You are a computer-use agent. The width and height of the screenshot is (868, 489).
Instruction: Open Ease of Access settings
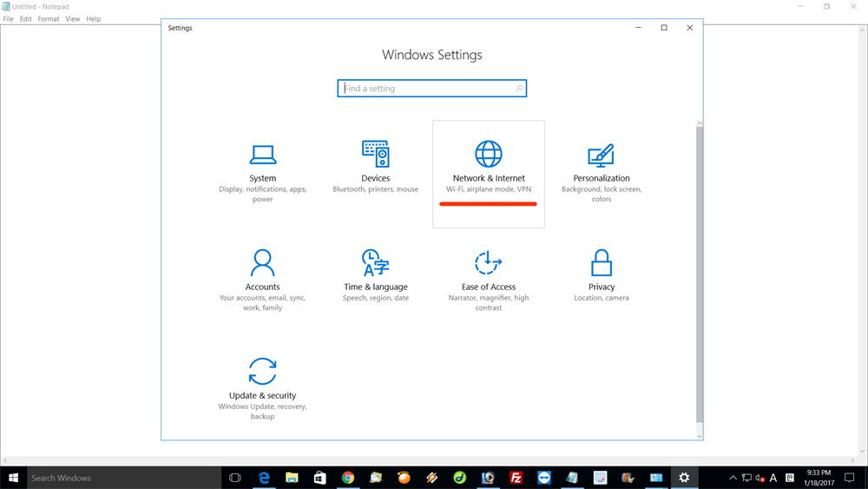coord(488,281)
